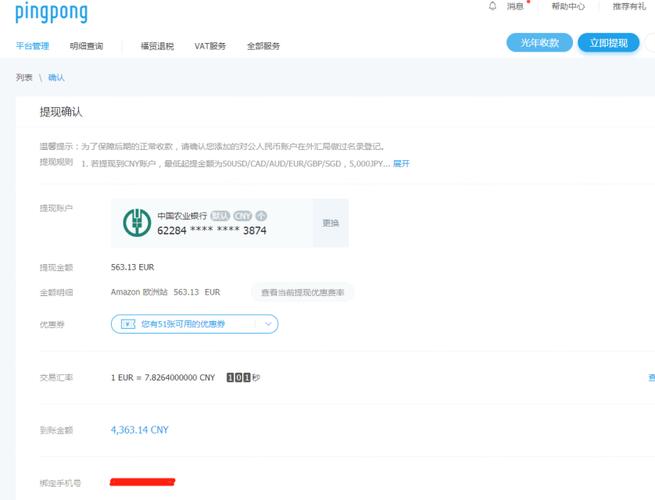This screenshot has width=655, height=500.
Task: Click the coupon dropdown chevron arrow
Action: [268, 324]
